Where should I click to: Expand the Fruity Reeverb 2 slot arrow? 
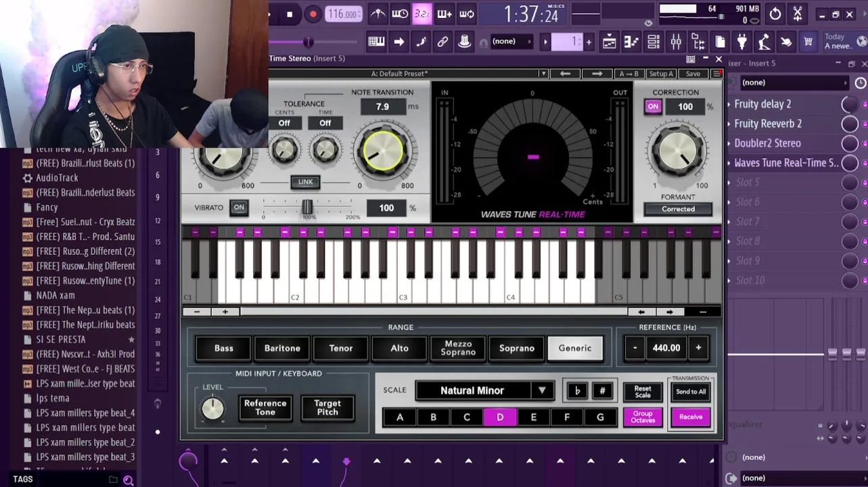click(x=729, y=124)
